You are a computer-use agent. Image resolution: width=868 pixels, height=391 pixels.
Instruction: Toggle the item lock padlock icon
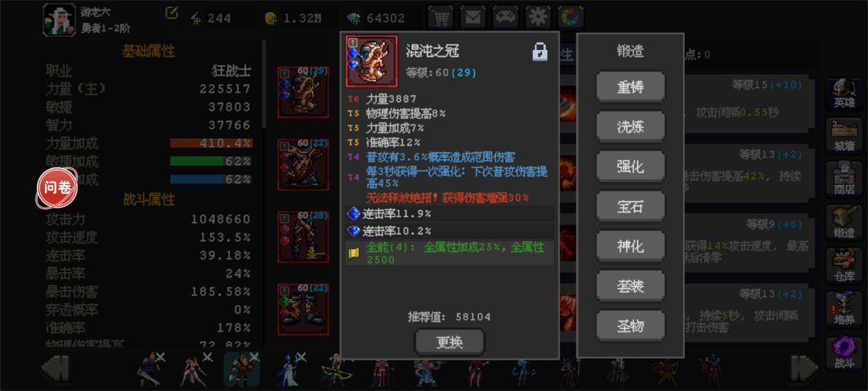point(540,51)
